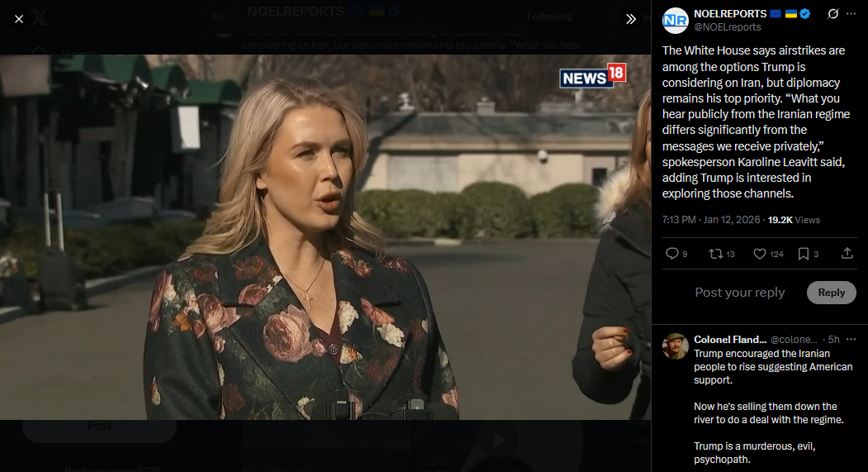The width and height of the screenshot is (868, 472).
Task: Like the post with 124 likes
Action: [768, 254]
